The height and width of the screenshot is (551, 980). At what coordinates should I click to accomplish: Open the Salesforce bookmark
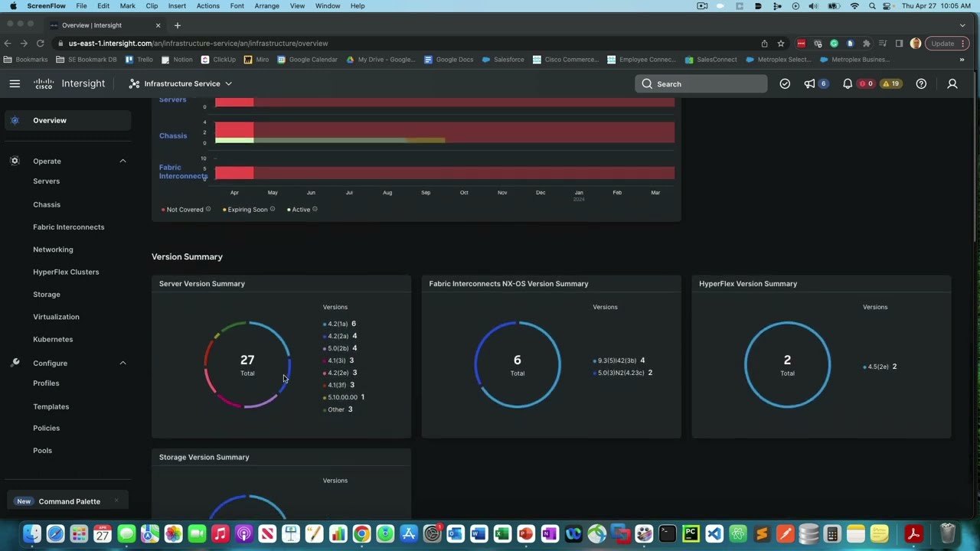point(503,60)
